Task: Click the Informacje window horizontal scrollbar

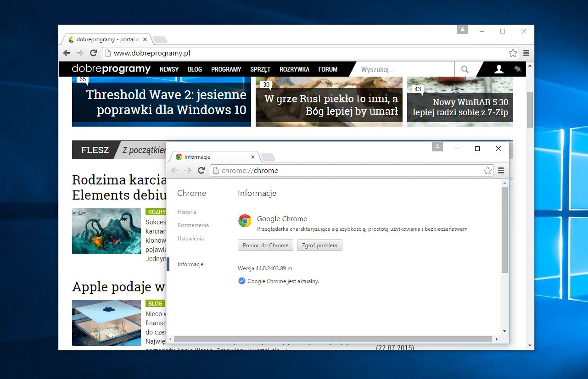Action: pyautogui.click(x=333, y=339)
